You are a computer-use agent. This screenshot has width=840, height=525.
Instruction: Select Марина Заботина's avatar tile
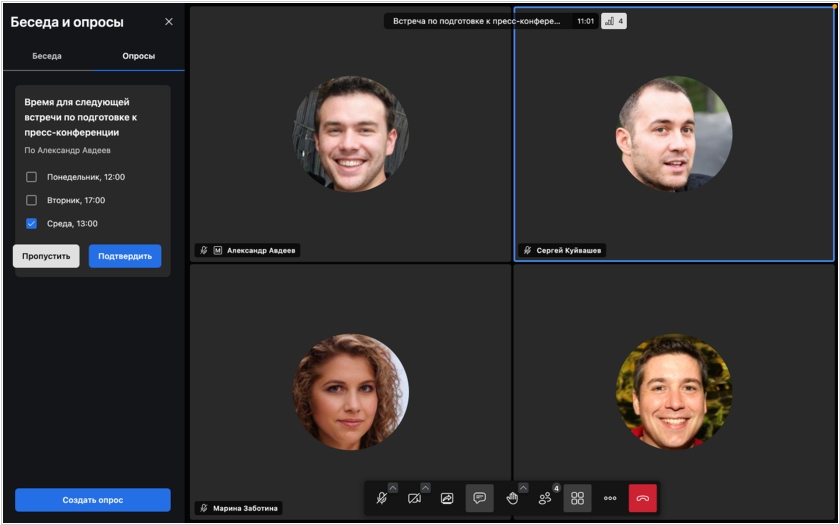[x=350, y=392]
